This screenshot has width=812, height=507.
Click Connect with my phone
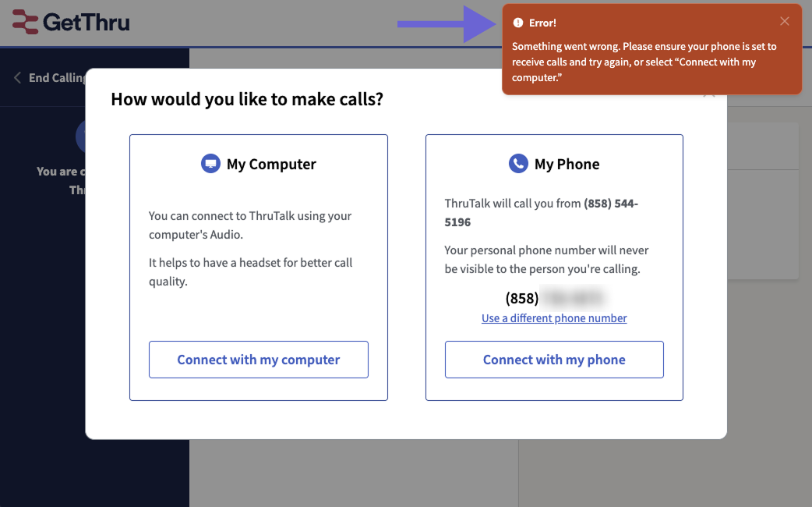pos(554,360)
